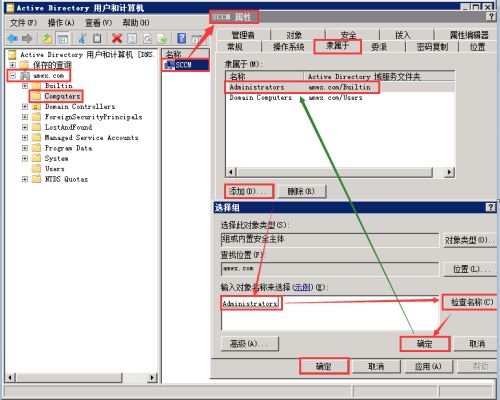Screen dimensions: 500x400
Task: Open the 属性编辑器 tab
Action: coord(469,35)
